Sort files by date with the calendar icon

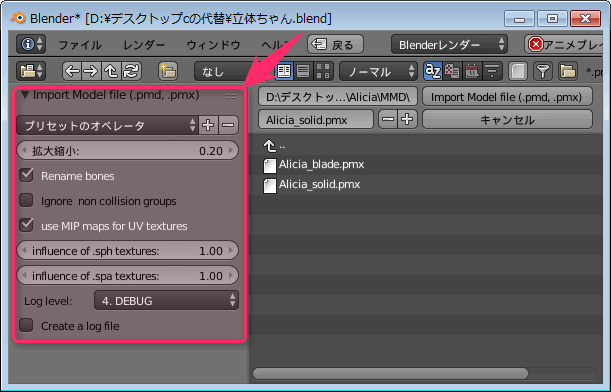click(x=472, y=71)
